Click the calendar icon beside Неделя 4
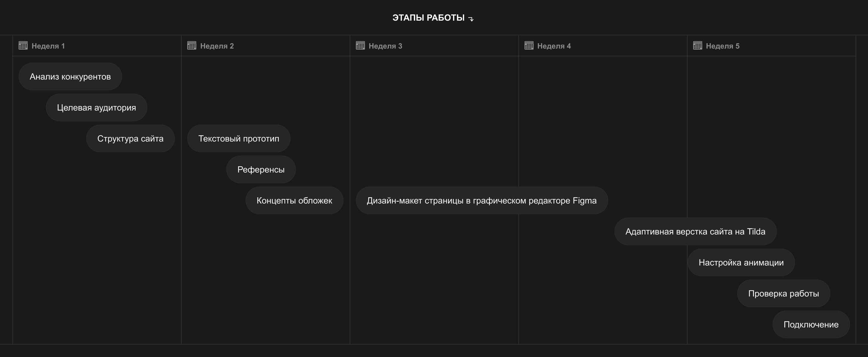This screenshot has width=868, height=357. (x=529, y=45)
